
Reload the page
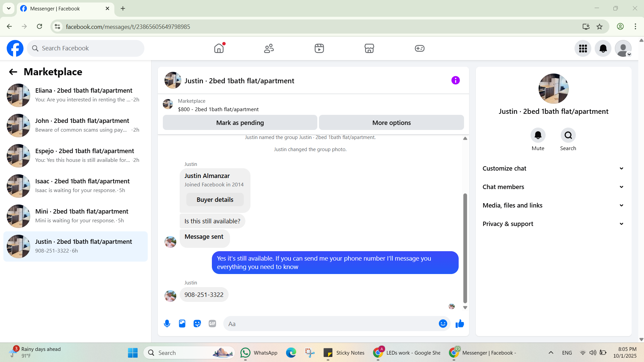(x=39, y=27)
